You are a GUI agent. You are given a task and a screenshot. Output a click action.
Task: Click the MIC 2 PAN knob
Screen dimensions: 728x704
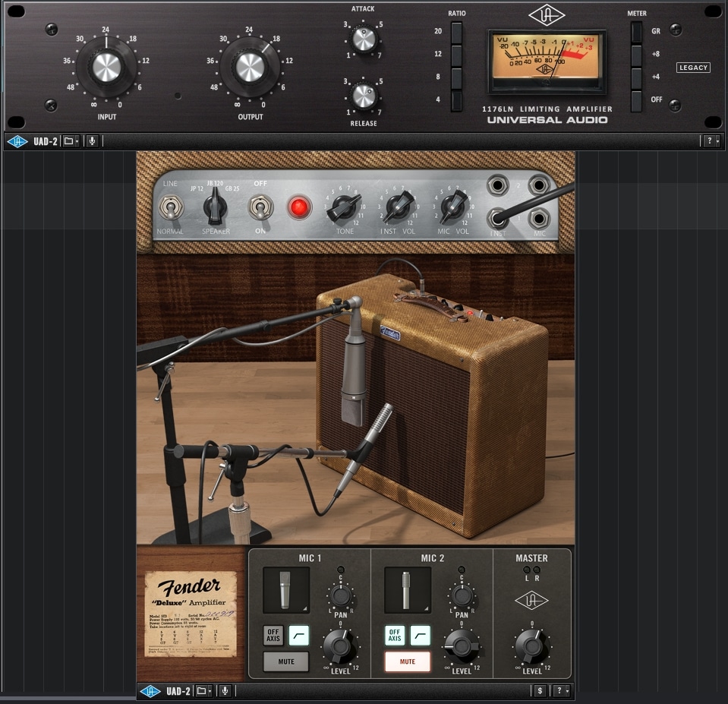tap(462, 595)
